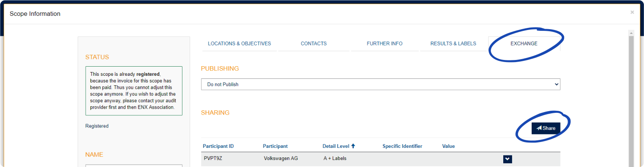644x167 pixels.
Task: Click the Exchange tab
Action: [x=524, y=44]
